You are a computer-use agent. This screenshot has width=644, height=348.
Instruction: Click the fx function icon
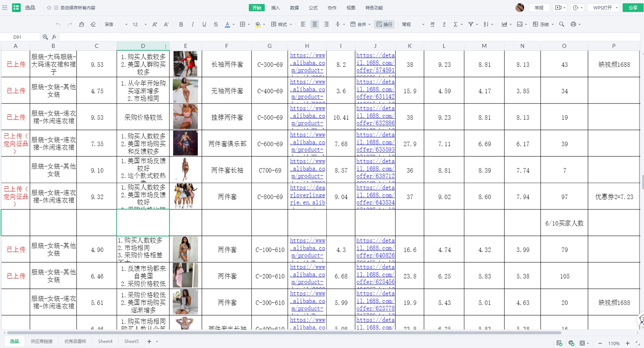[54, 37]
